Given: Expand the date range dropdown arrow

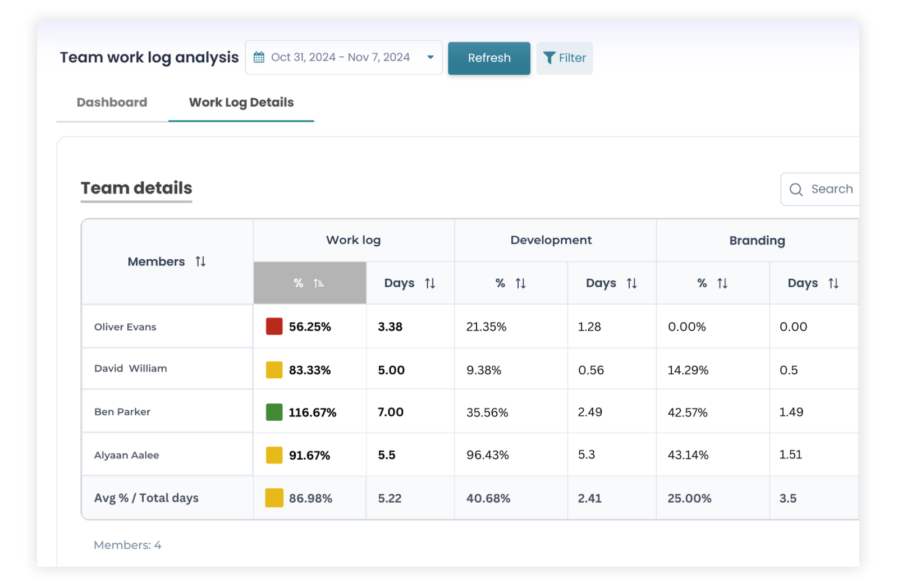Looking at the screenshot, I should click(x=430, y=57).
